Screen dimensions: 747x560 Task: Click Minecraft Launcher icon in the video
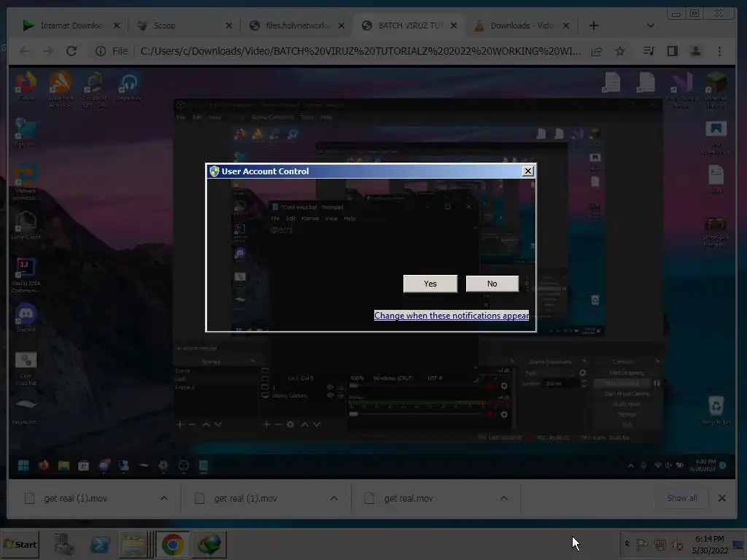716,90
